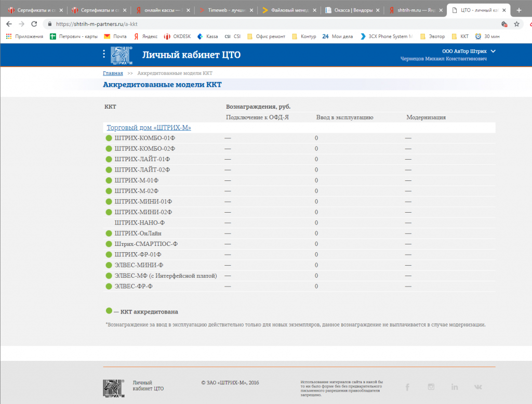Image resolution: width=532 pixels, height=404 pixels.
Task: Open the Почта bookmark
Action: pyautogui.click(x=115, y=36)
